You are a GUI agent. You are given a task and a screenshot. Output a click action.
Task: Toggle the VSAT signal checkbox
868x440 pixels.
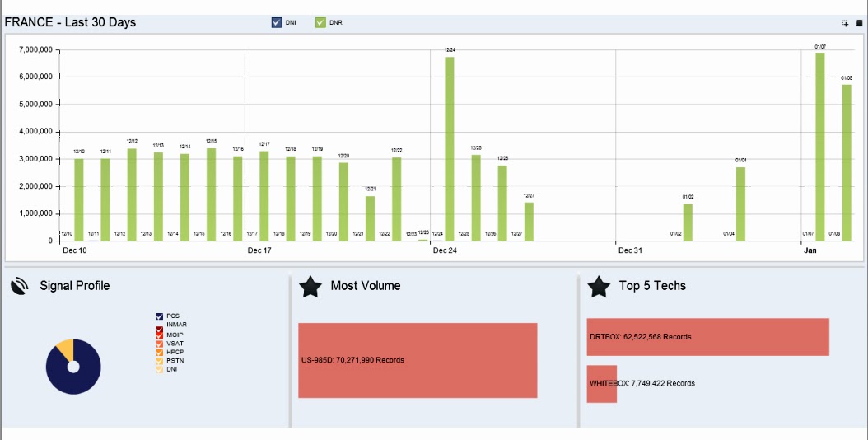pos(160,344)
